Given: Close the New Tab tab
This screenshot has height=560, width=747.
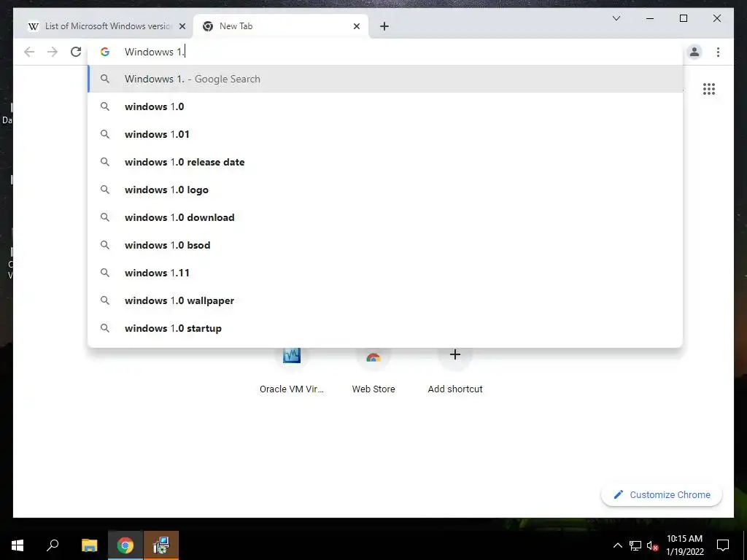Looking at the screenshot, I should [x=356, y=26].
